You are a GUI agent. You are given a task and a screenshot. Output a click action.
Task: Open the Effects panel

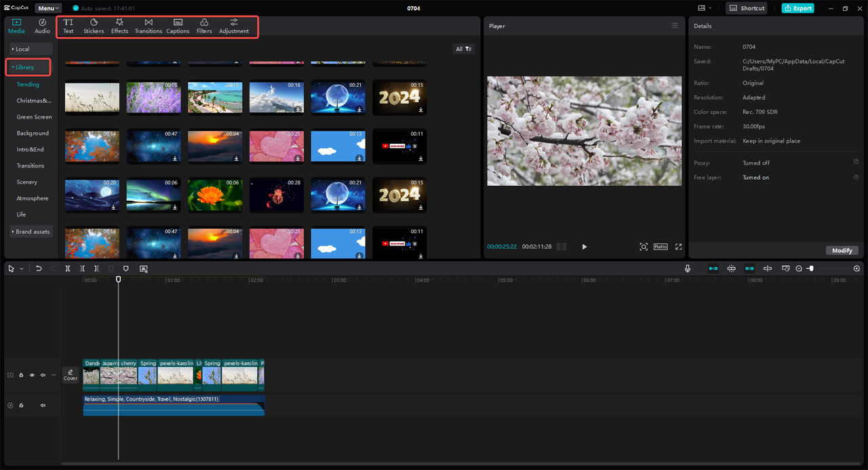[x=119, y=26]
